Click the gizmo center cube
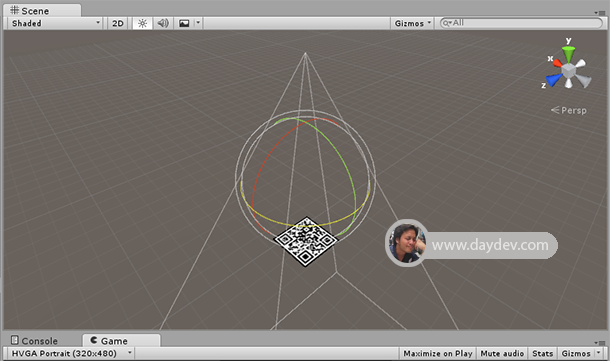This screenshot has width=610, height=361. (569, 71)
